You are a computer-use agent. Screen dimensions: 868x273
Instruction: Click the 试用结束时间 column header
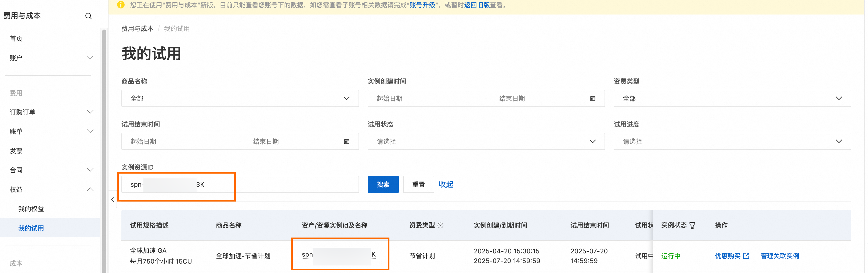(x=590, y=225)
